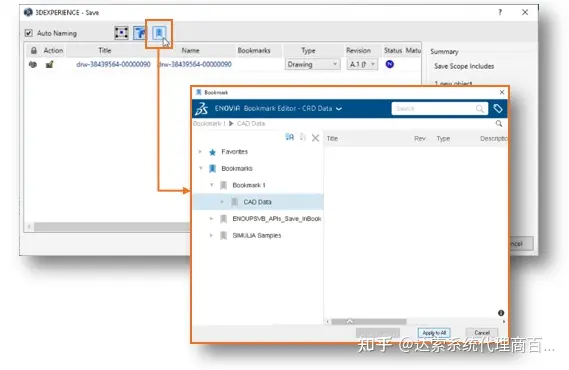Click the Type column header in Bookmark list

[x=443, y=139]
